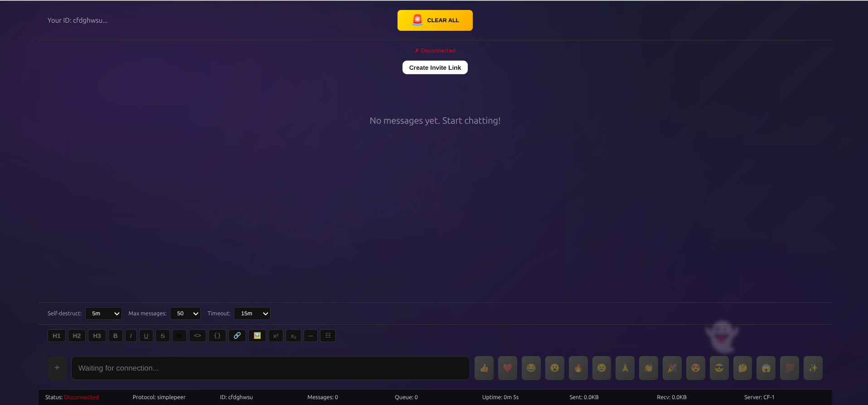868x405 pixels.
Task: Apply highlight formatting with H button
Action: tap(179, 336)
